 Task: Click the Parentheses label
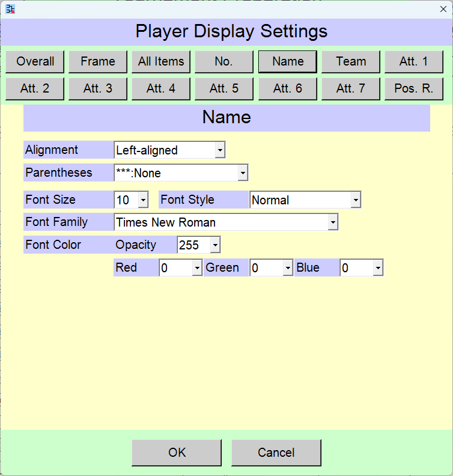[59, 172]
